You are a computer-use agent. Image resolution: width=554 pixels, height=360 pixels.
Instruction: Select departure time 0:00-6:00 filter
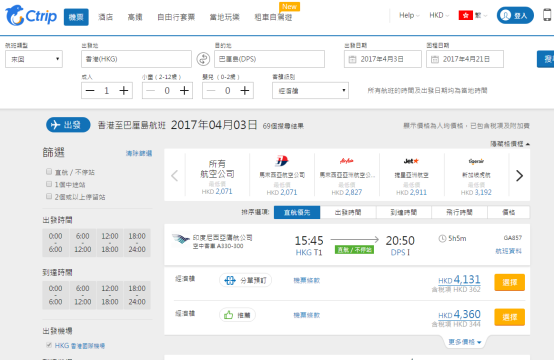point(55,243)
